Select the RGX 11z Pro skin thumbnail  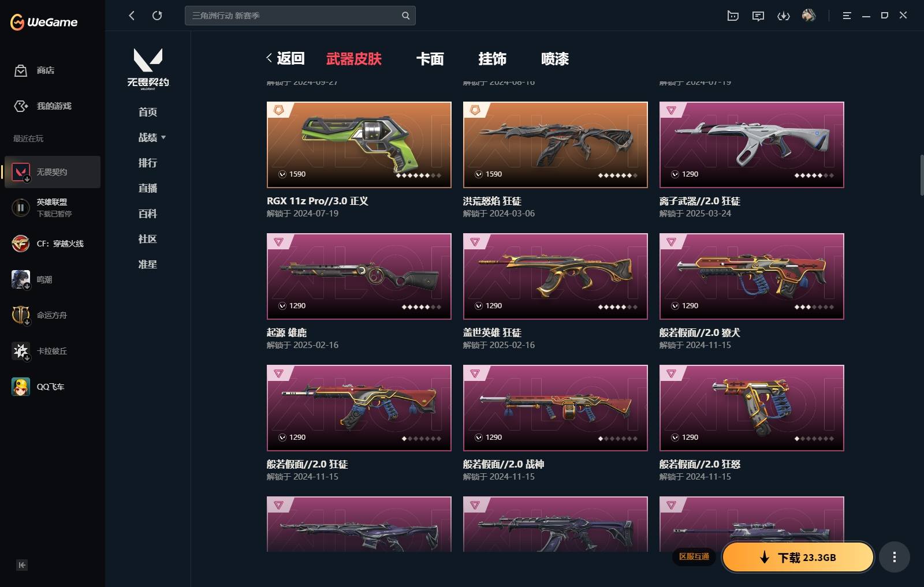coord(359,145)
